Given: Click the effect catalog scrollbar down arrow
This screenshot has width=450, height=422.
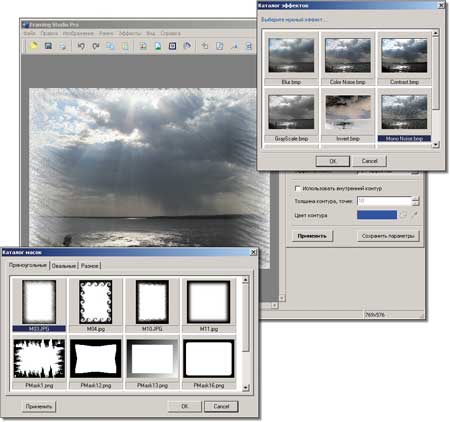Looking at the screenshot, I should 436,145.
